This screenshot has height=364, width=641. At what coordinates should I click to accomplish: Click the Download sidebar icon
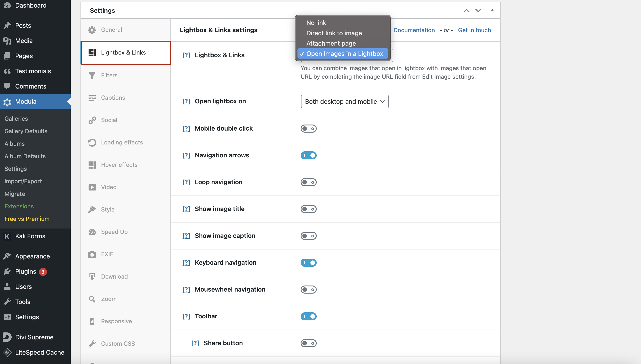coord(92,276)
